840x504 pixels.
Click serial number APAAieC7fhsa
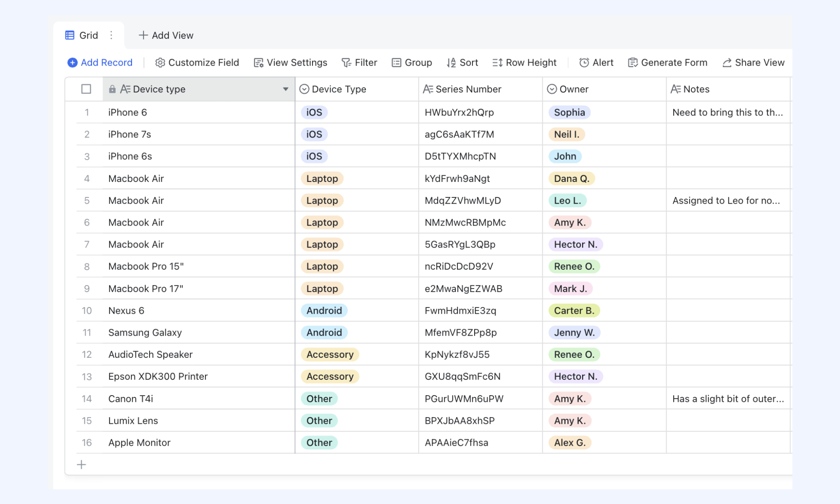(457, 443)
